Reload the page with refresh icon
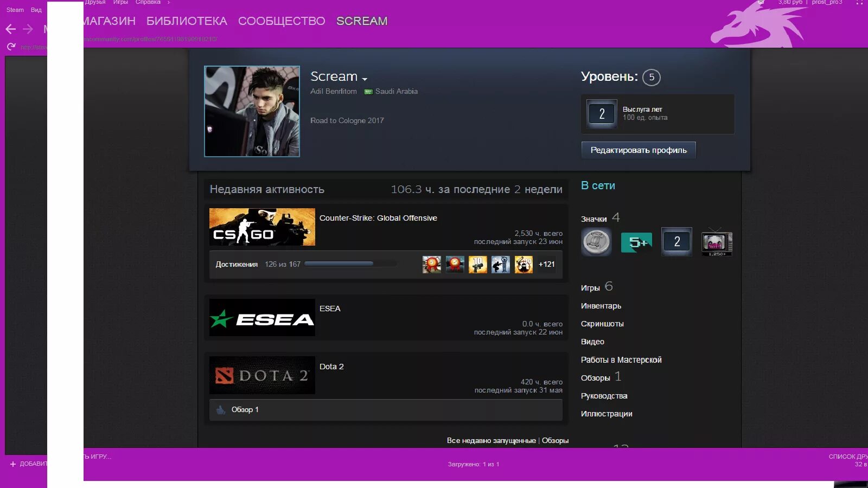This screenshot has width=868, height=488. pos(11,47)
